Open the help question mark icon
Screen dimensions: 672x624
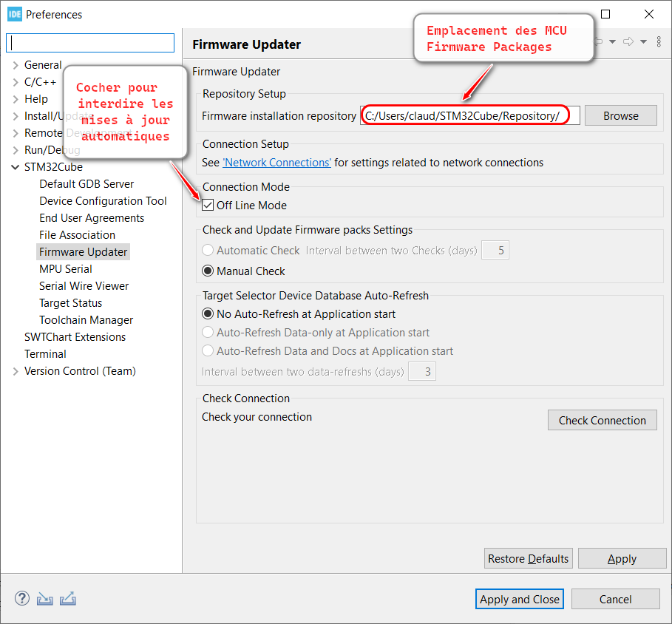(x=22, y=598)
